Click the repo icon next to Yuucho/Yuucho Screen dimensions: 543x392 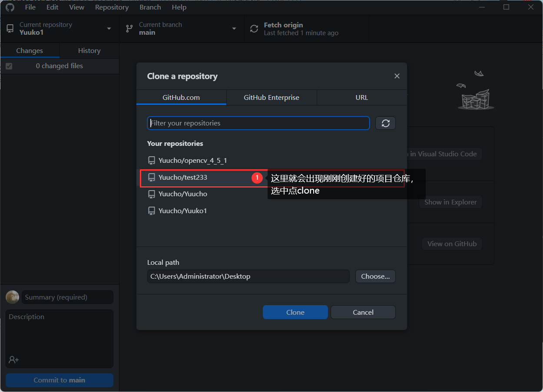151,194
